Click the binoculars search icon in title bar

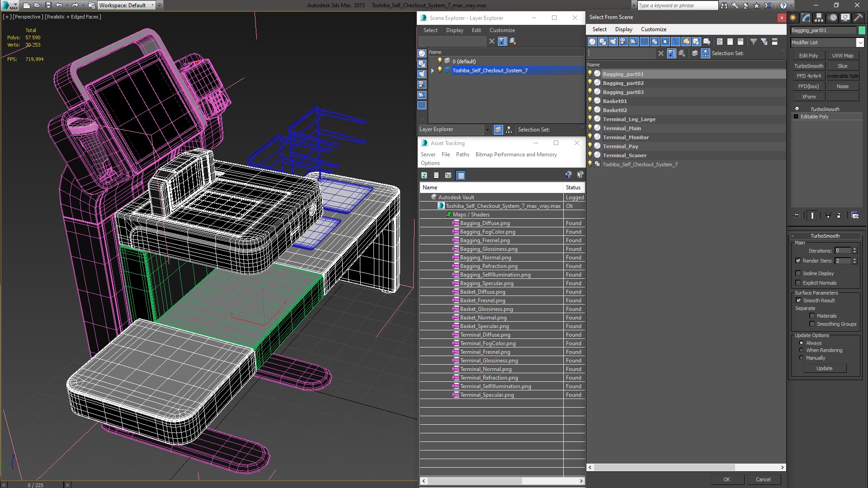pos(724,5)
